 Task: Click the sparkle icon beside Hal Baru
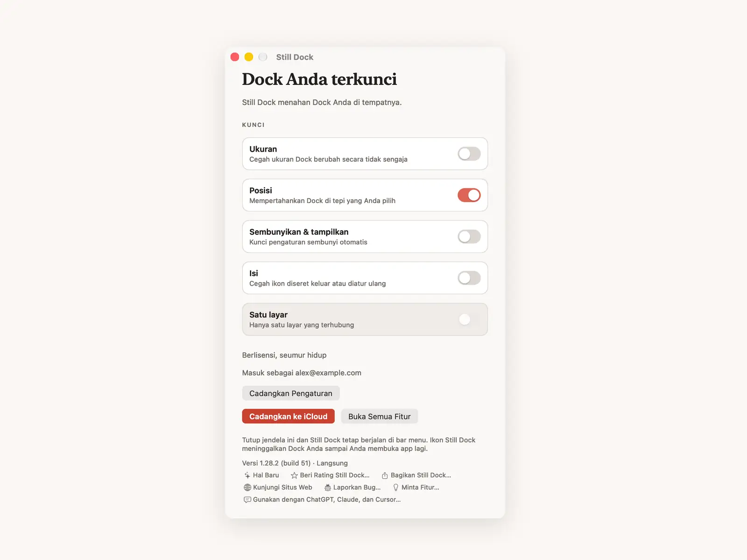(x=247, y=475)
